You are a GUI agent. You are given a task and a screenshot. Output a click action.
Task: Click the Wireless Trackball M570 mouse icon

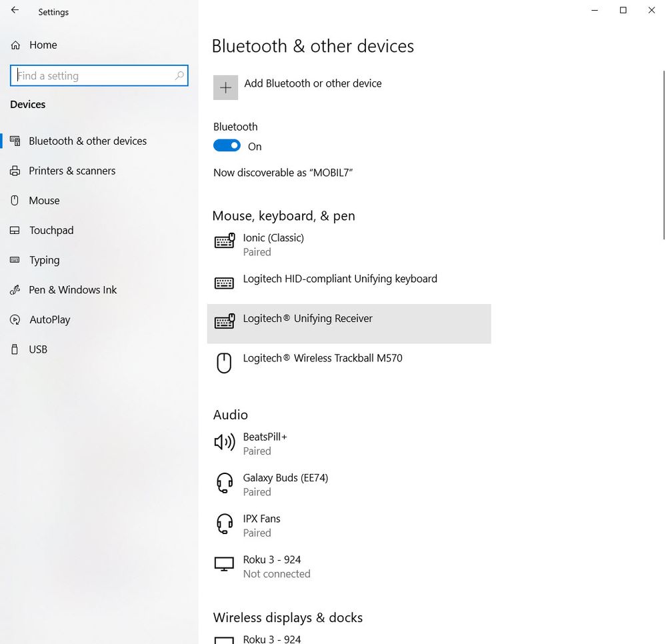pos(224,363)
